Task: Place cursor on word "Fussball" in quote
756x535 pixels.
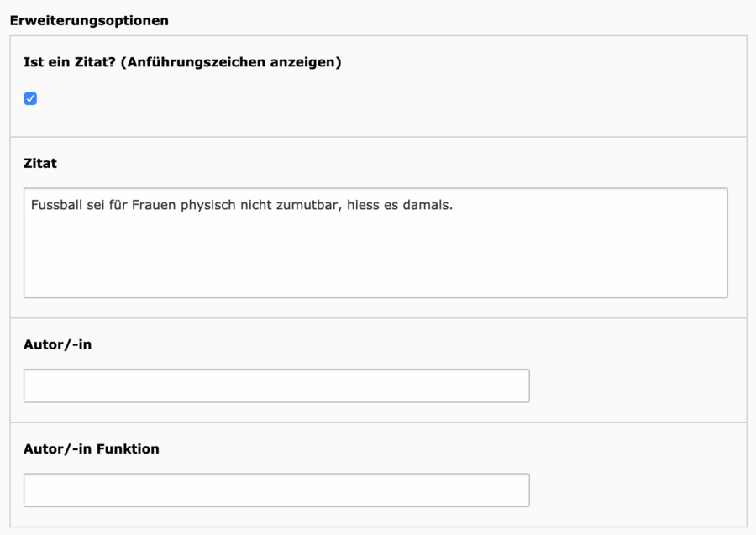Action: click(x=56, y=205)
